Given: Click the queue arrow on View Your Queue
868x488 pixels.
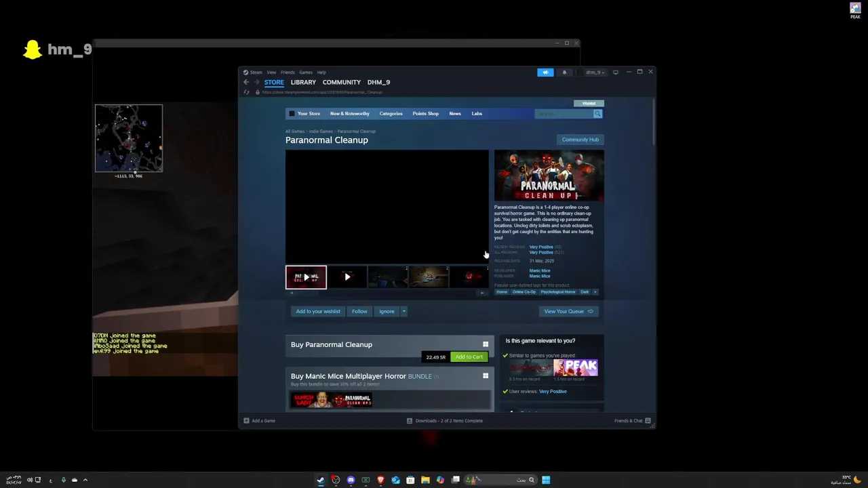Looking at the screenshot, I should pyautogui.click(x=591, y=311).
